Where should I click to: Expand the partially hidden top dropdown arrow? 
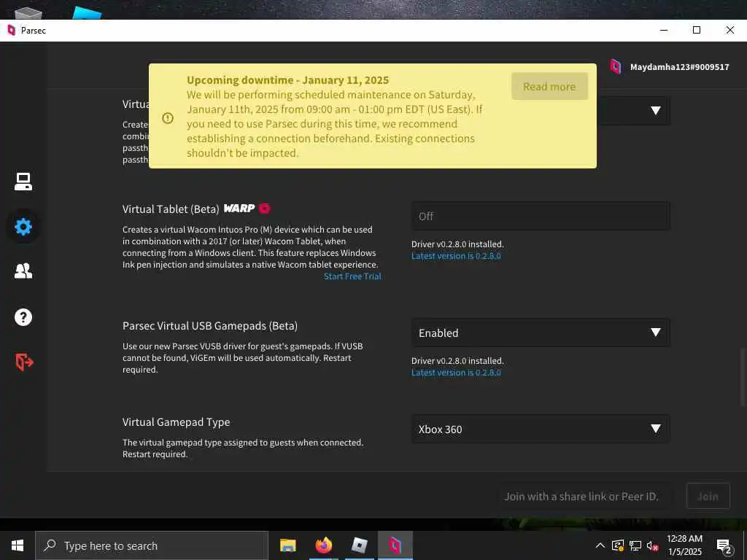tap(656, 111)
